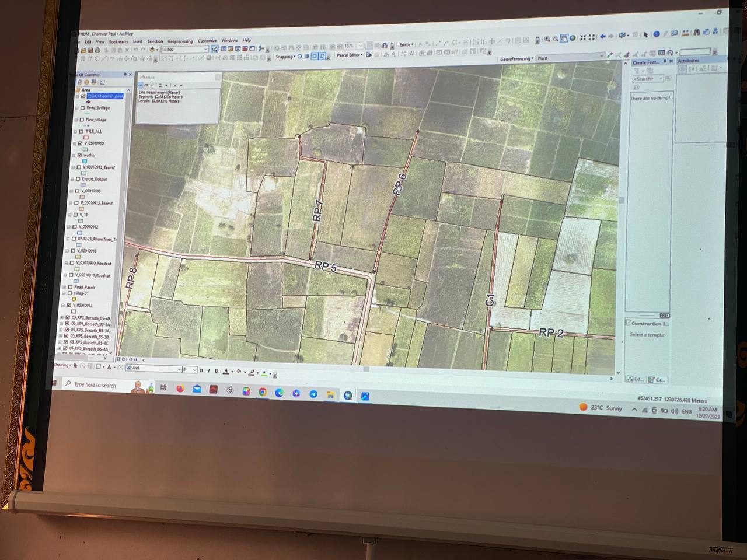Click the Fixed Zoom Out icon
Screen dimensions: 747x560
[591, 37]
